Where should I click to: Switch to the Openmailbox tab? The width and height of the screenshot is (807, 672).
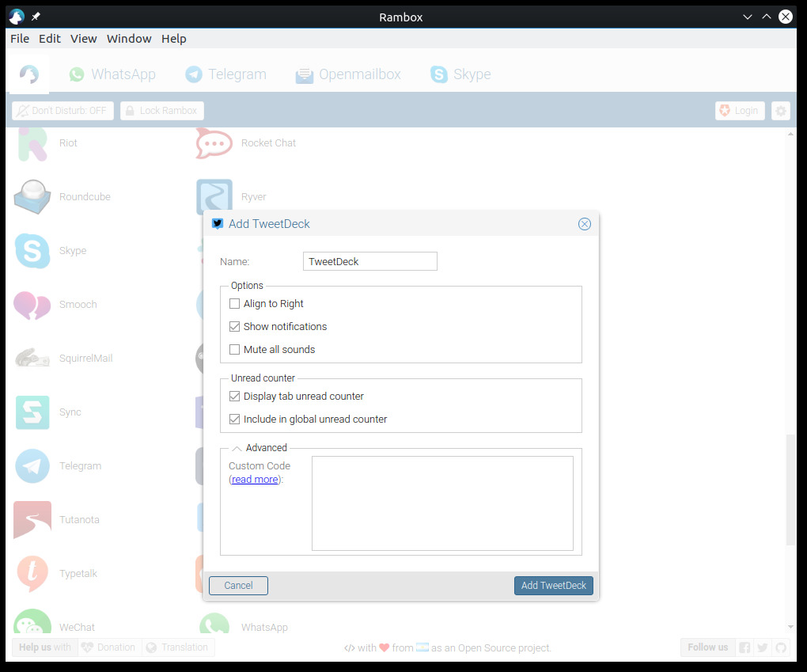tap(348, 74)
